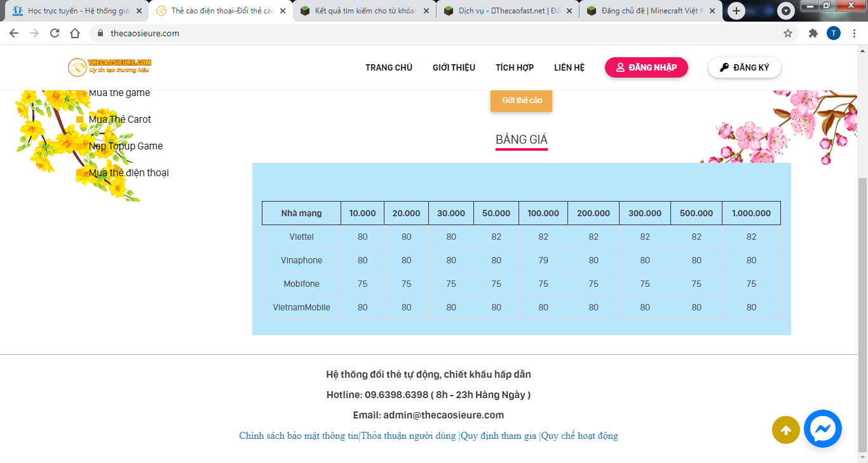Open the TÍCH HỢP menu item
Screen dimensions: 868x463
515,67
